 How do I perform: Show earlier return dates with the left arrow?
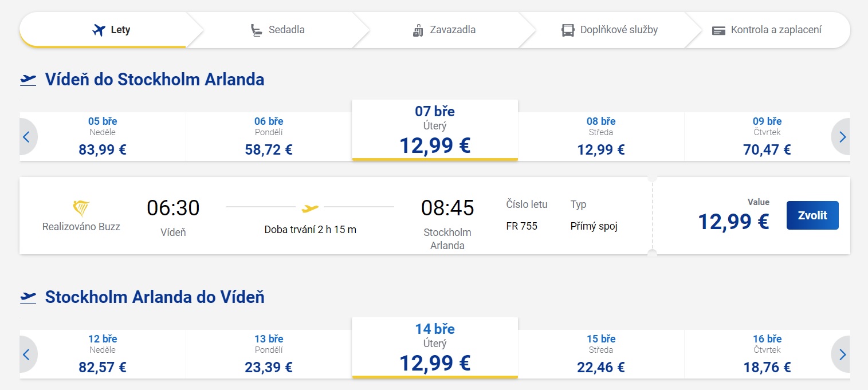(26, 354)
